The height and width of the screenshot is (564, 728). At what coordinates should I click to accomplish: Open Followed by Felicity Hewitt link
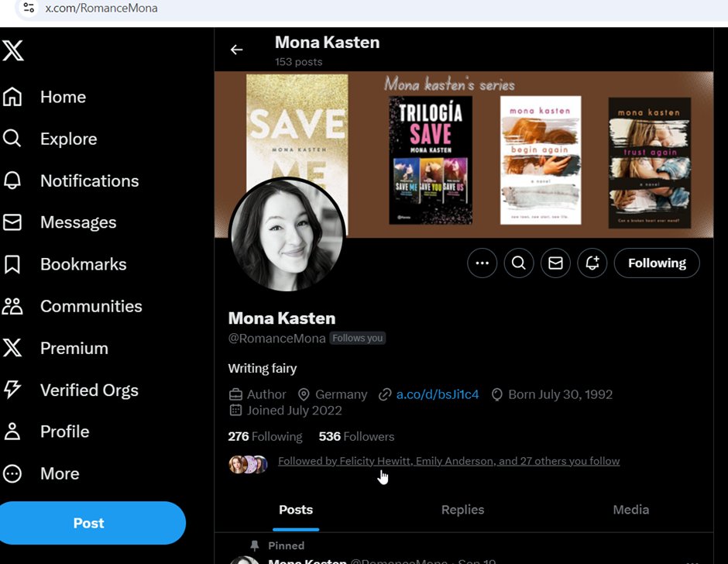point(448,461)
